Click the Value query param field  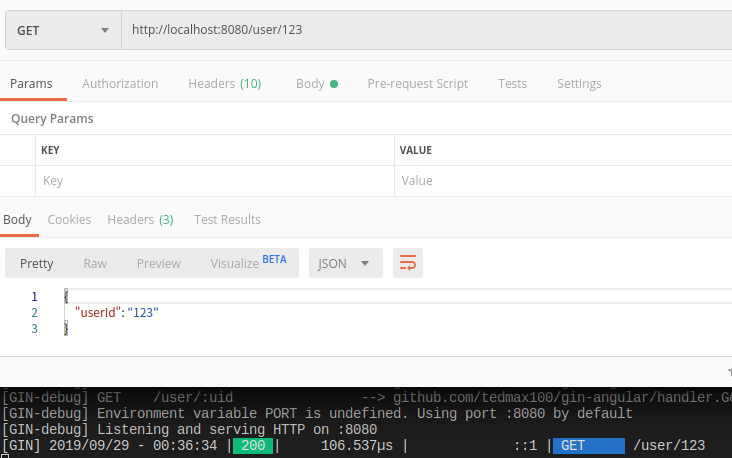(562, 181)
